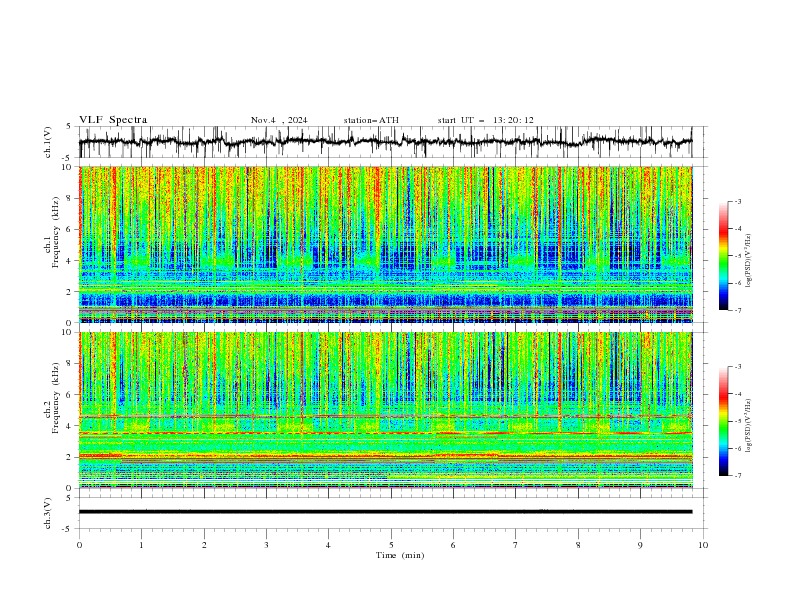Click the lower color bar's log(PSD) label
The height and width of the screenshot is (612, 792).
[x=748, y=425]
